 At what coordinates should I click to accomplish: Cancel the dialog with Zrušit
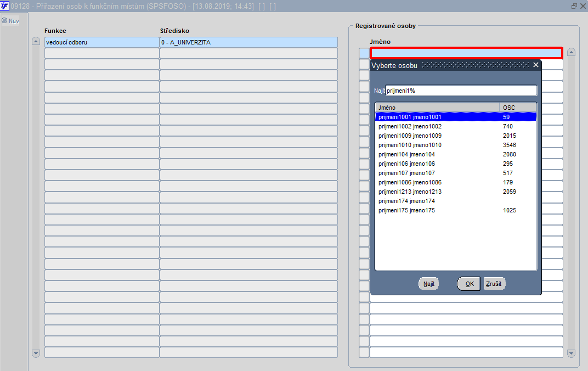(494, 284)
